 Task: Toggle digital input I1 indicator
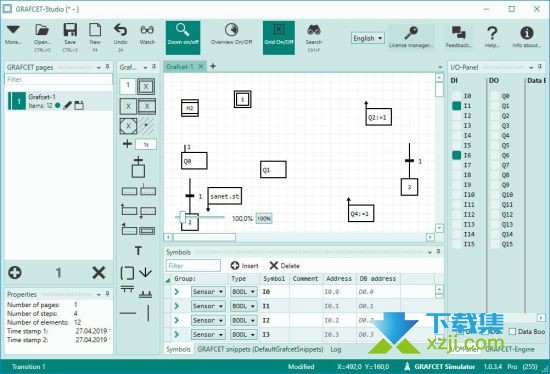click(x=456, y=106)
